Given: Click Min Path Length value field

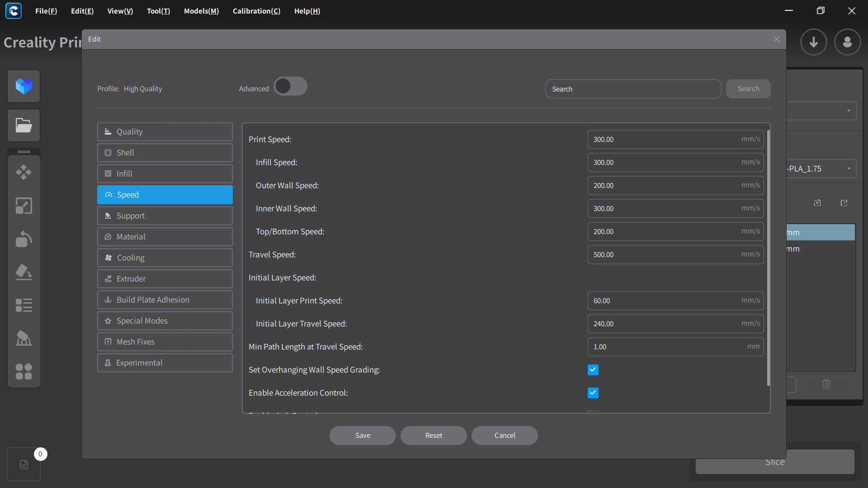Looking at the screenshot, I should point(675,347).
